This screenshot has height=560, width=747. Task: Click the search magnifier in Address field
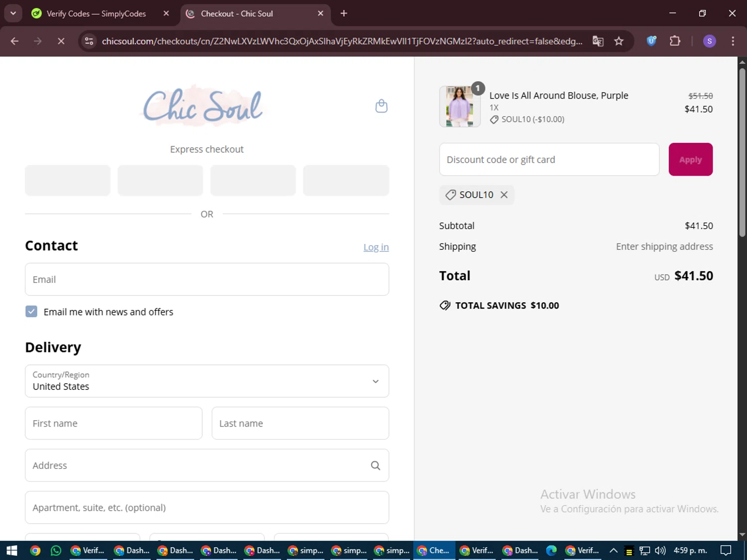(x=375, y=465)
